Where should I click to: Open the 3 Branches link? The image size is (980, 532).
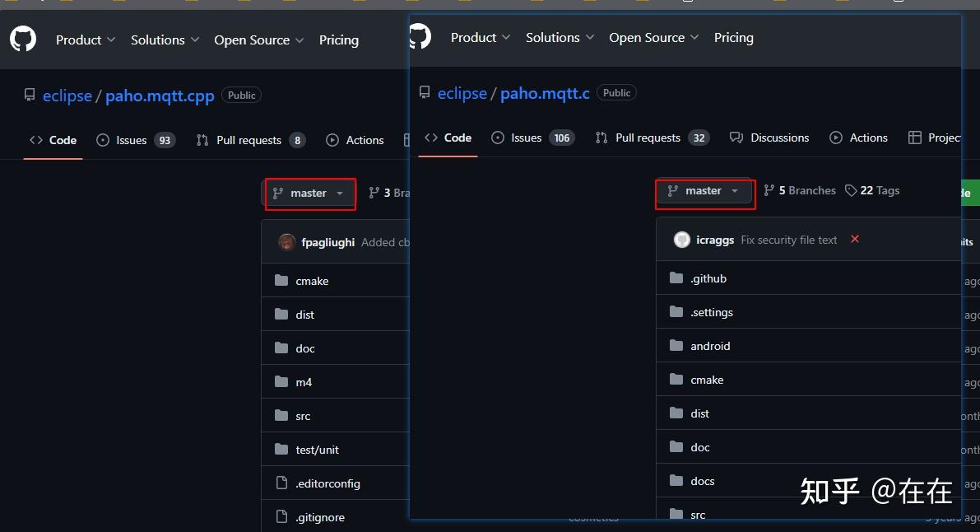click(x=388, y=193)
